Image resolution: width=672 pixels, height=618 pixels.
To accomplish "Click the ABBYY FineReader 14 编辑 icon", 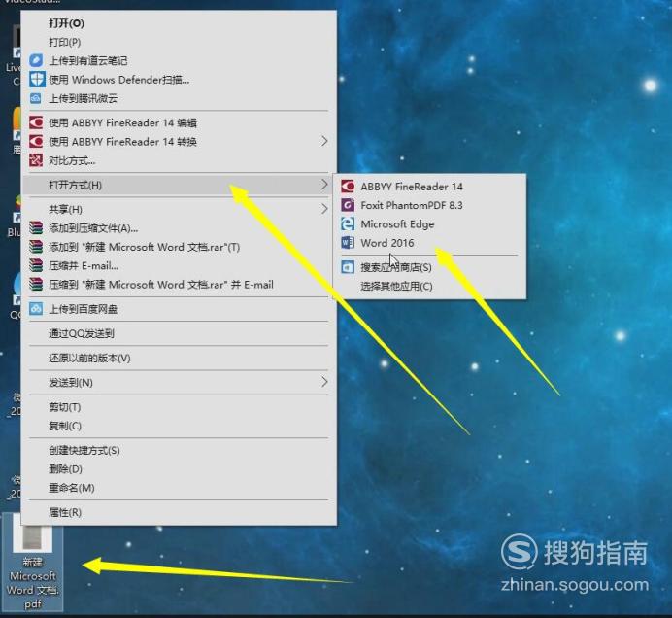I will [x=36, y=122].
